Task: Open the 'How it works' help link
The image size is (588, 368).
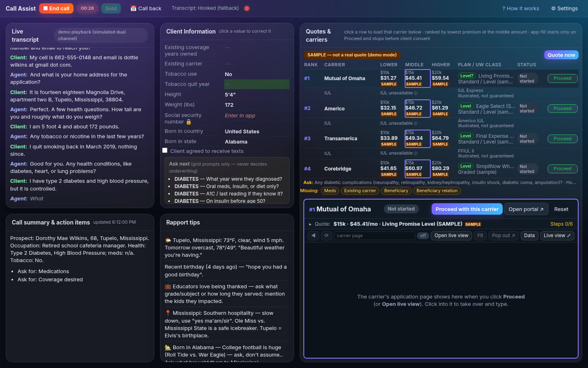Action: [521, 8]
